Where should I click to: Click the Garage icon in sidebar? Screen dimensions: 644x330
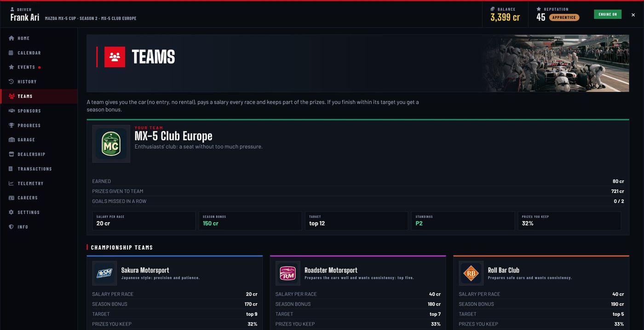pyautogui.click(x=11, y=140)
